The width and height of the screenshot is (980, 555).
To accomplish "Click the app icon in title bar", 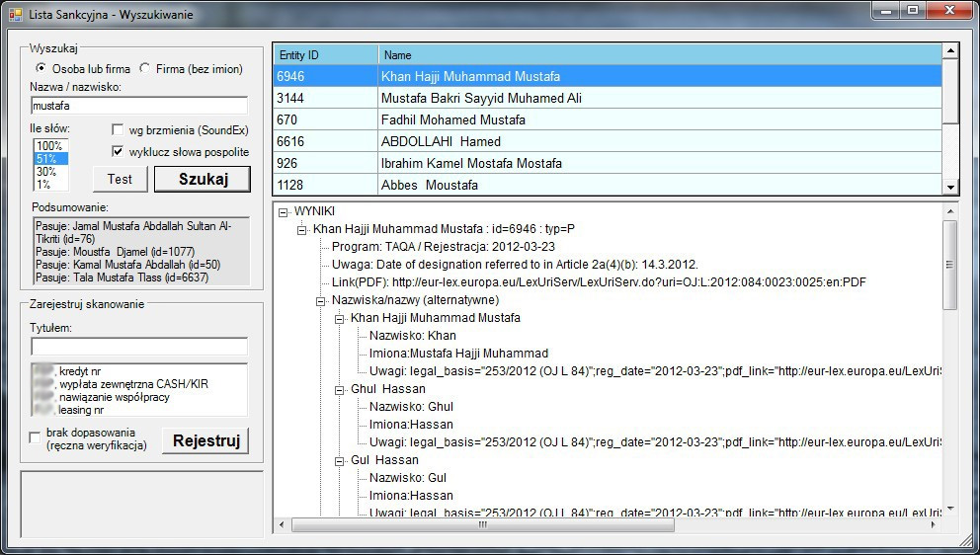I will pyautogui.click(x=15, y=15).
